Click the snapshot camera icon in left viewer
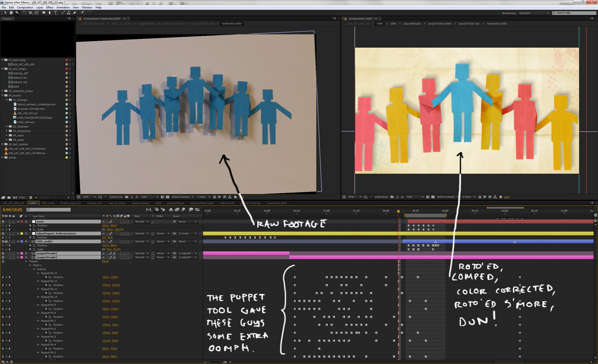This screenshot has width=598, height=364. pos(127,197)
